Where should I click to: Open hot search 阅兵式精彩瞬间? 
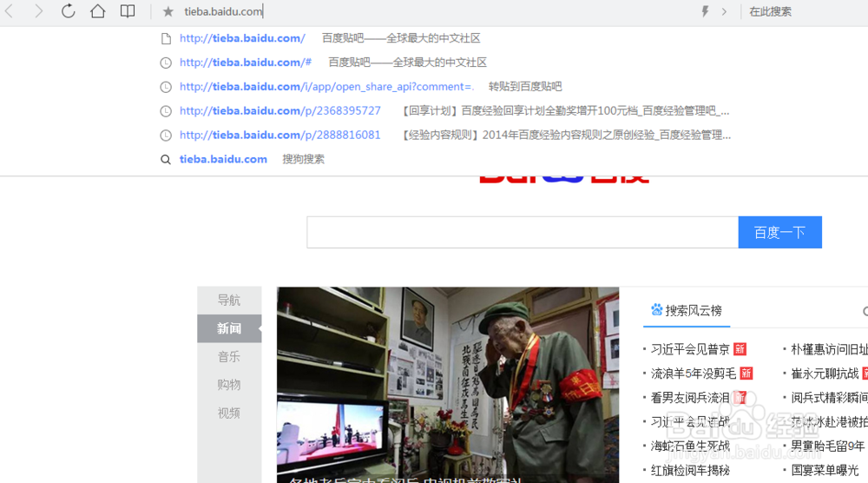click(x=829, y=398)
